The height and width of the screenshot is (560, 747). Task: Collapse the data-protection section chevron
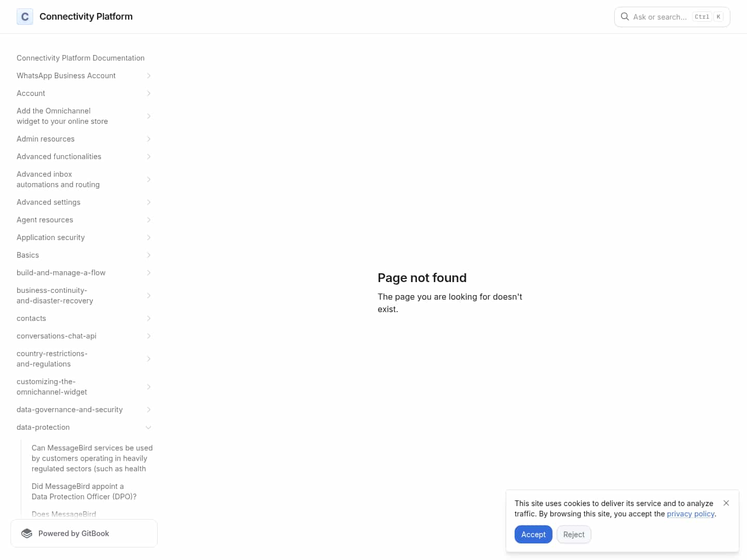[x=149, y=427]
